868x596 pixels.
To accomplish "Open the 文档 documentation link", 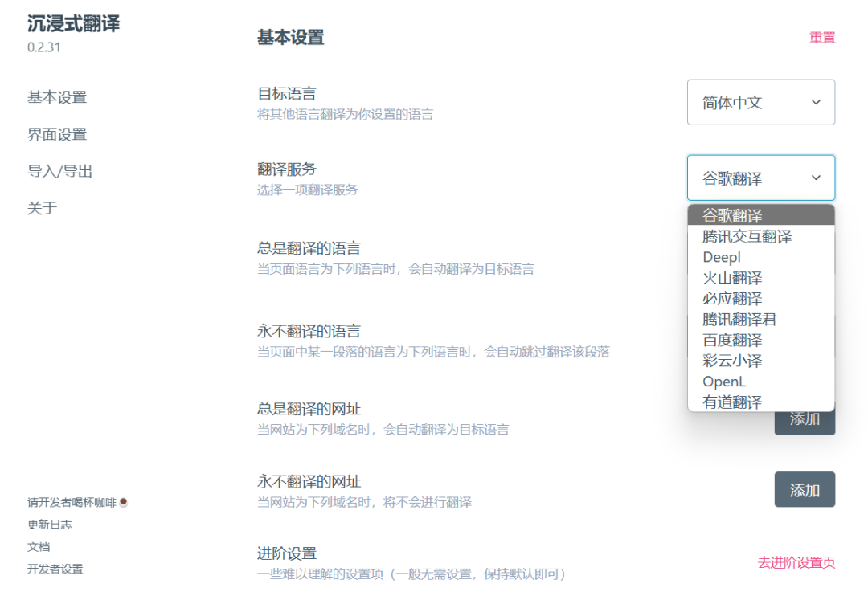I will [39, 547].
